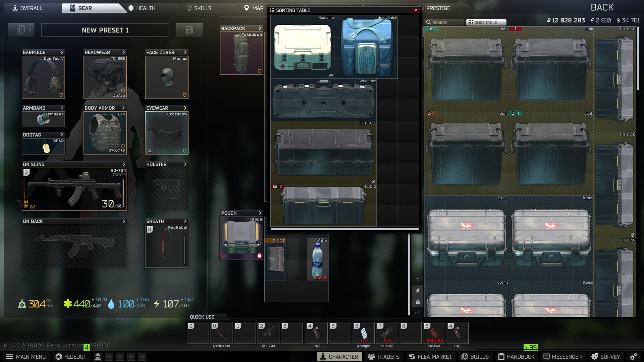This screenshot has height=362, width=644.
Task: Open the MESSENGER
Action: (562, 357)
